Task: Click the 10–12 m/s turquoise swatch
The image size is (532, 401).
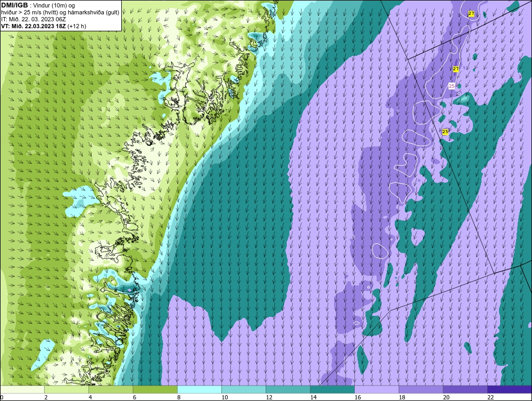Action: (x=244, y=389)
